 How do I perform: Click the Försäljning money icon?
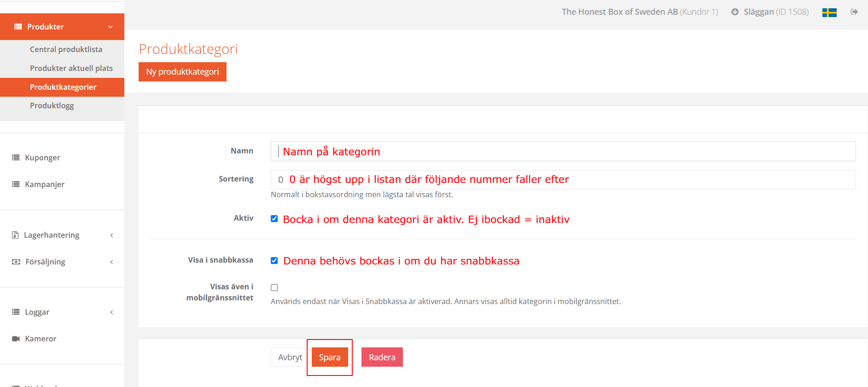click(16, 262)
